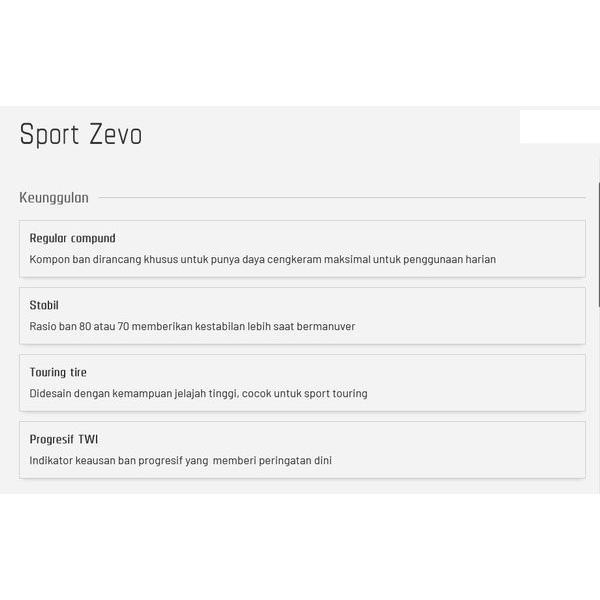Image resolution: width=600 pixels, height=600 pixels.
Task: Click the divider line beside Keunggulan
Action: (x=340, y=198)
